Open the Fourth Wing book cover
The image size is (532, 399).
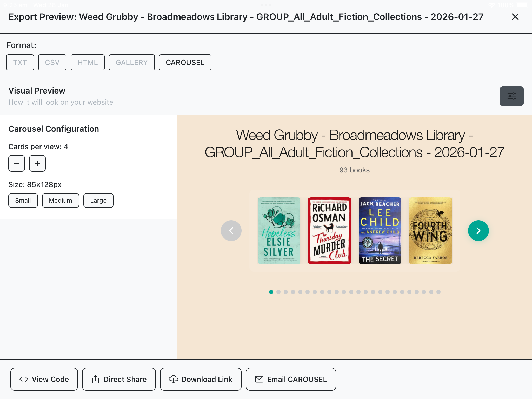430,231
